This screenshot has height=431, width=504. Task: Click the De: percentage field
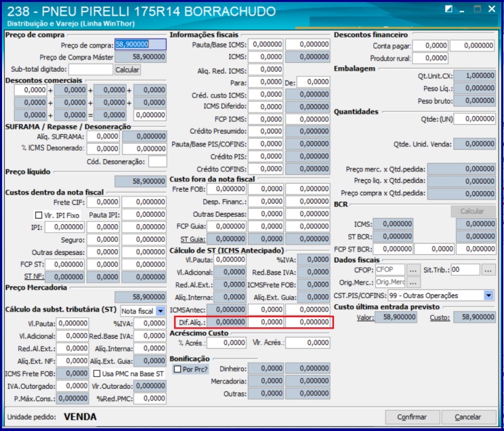pos(314,82)
